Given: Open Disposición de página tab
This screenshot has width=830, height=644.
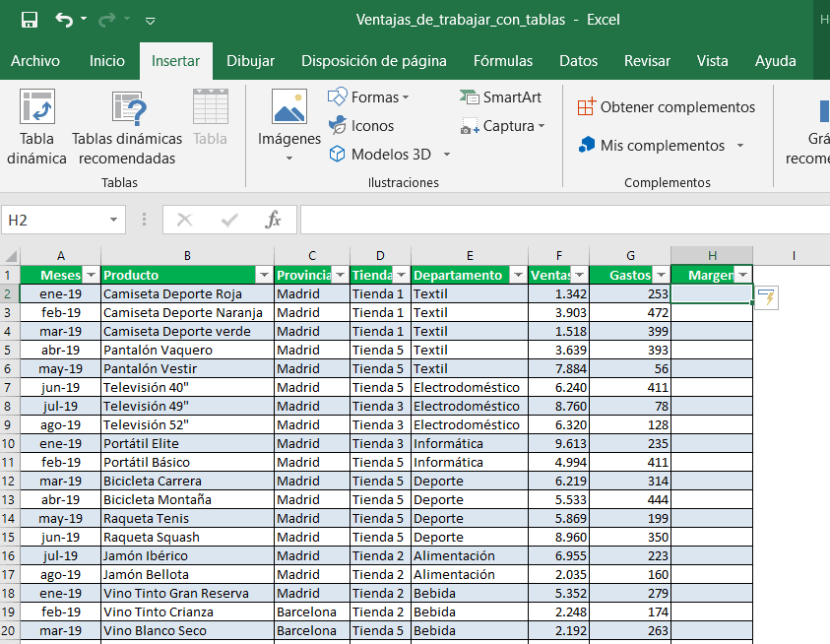Looking at the screenshot, I should tap(374, 61).
